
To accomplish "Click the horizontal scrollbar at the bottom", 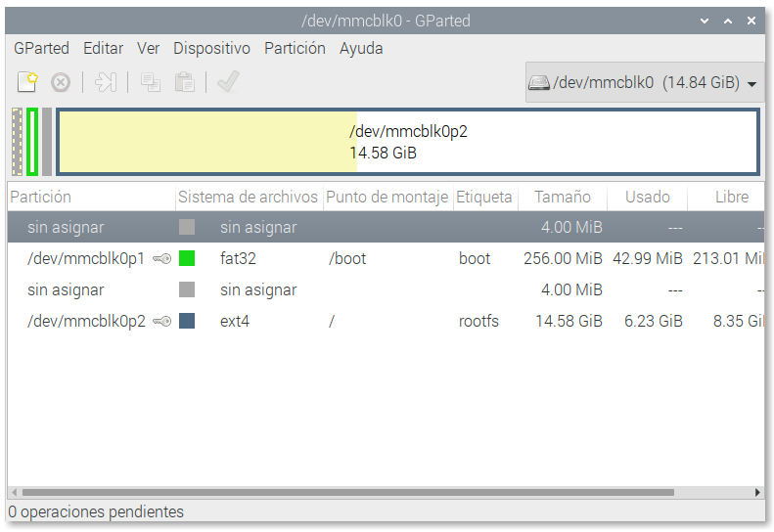I will (347, 493).
